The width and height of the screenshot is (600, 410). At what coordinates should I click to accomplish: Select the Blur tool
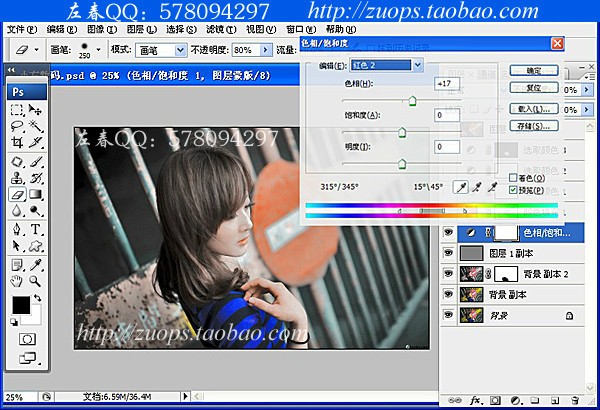tap(17, 211)
